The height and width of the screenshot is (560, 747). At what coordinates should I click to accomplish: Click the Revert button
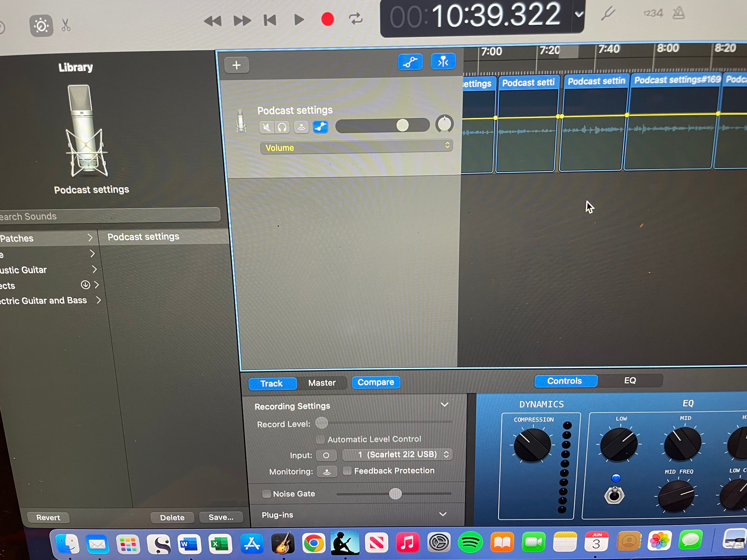point(48,517)
